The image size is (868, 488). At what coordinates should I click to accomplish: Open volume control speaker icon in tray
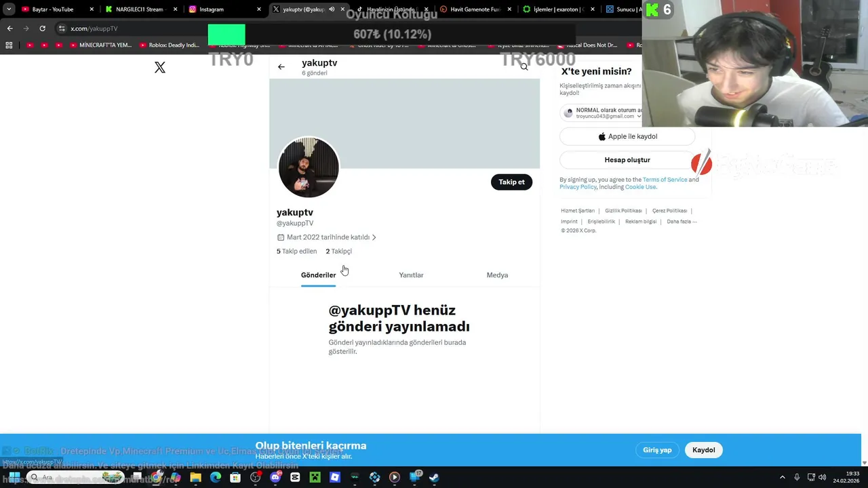click(x=823, y=477)
